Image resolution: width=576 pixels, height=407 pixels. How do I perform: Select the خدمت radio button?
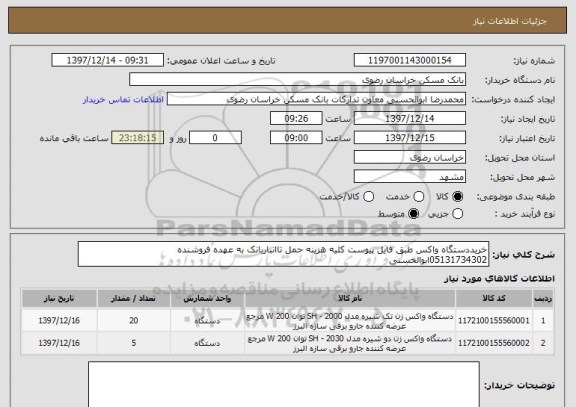pyautogui.click(x=419, y=197)
